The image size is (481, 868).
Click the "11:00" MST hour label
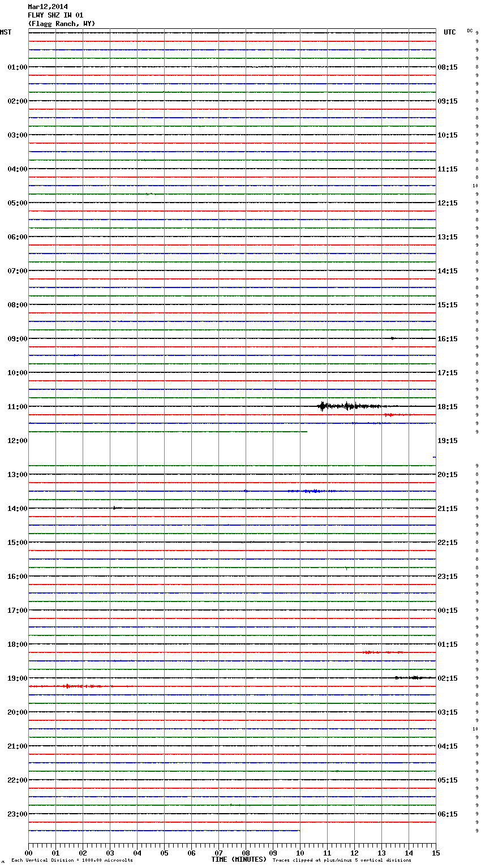(x=17, y=407)
